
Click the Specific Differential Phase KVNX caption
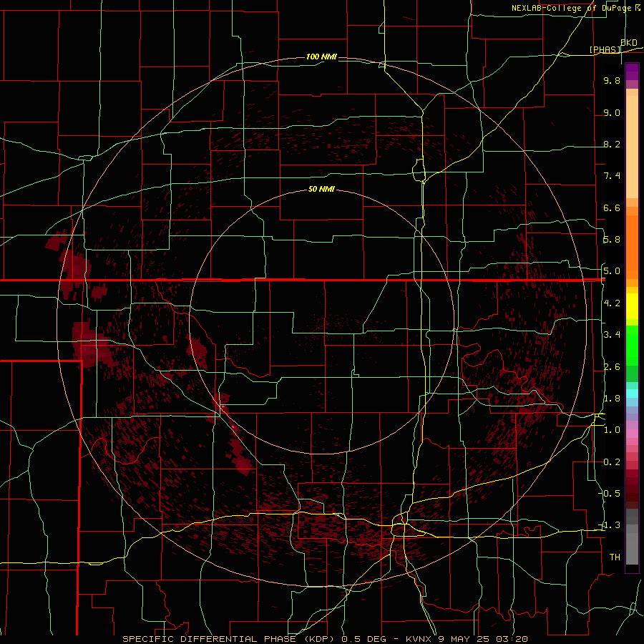point(325,639)
